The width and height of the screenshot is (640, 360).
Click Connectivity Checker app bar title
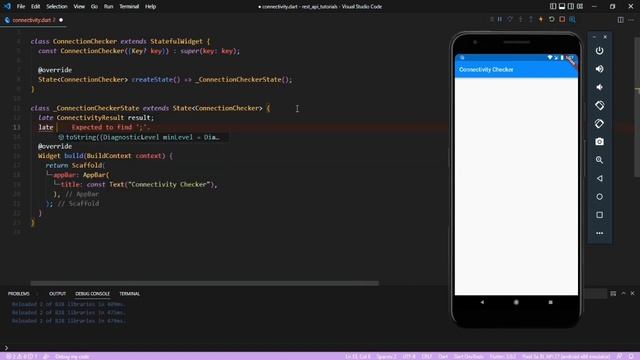click(x=486, y=70)
